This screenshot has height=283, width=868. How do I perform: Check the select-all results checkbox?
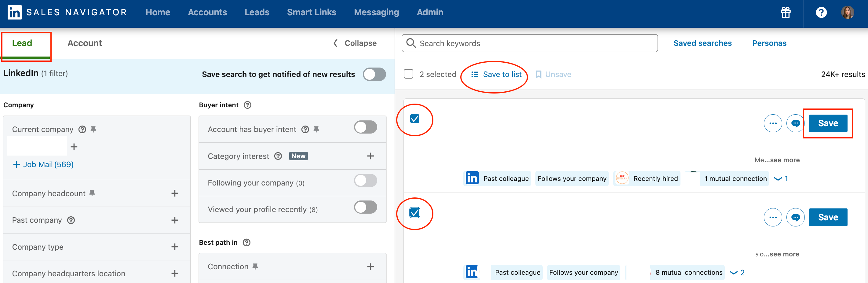tap(408, 74)
